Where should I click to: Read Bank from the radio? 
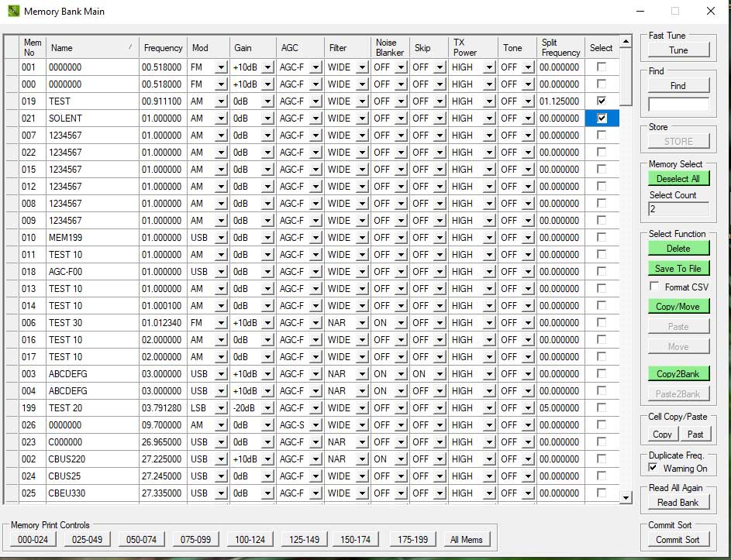[x=678, y=502]
